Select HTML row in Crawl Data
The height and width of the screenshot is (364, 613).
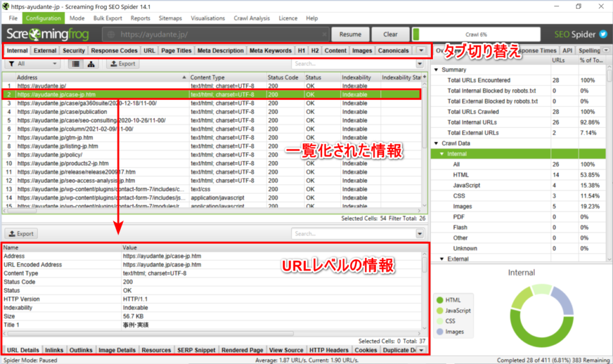coord(518,175)
